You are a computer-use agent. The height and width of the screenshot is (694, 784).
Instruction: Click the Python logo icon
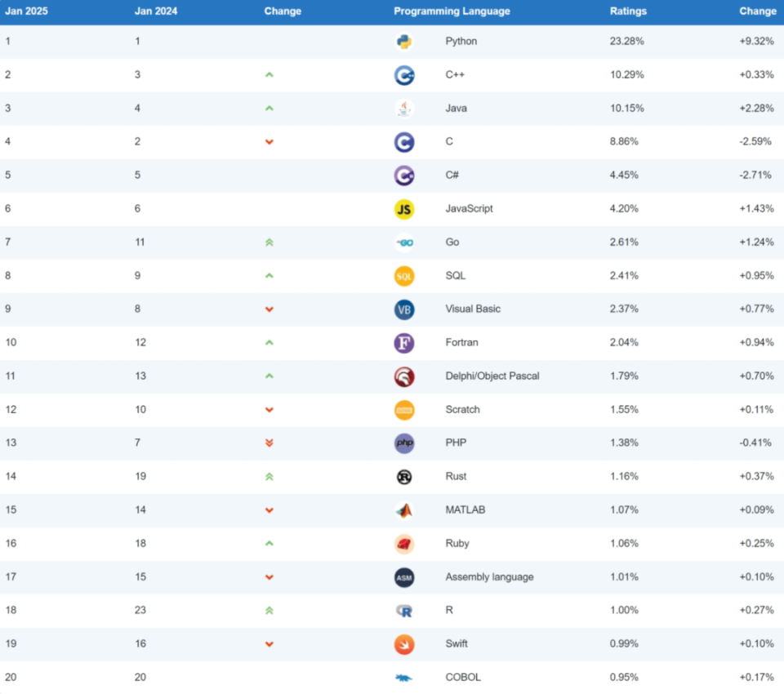(403, 42)
